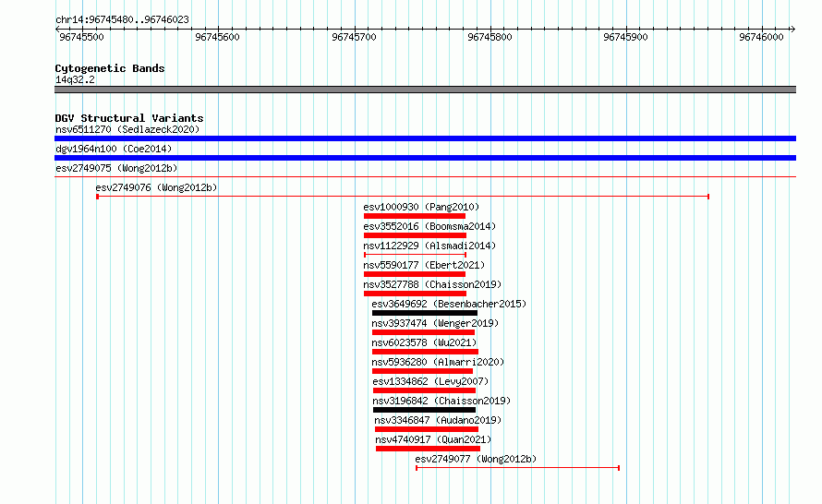Open the nsv3346847 (Audano2019) label
Viewport: 822px width, 504px height.
(438, 420)
